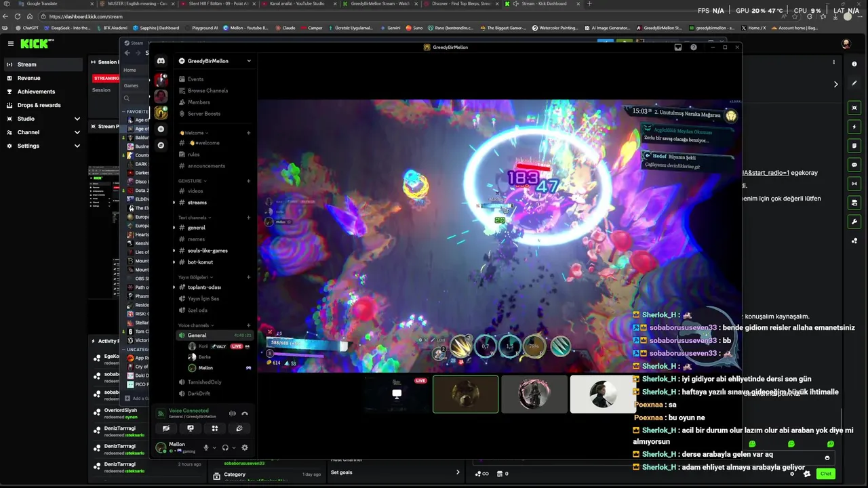Screen dimensions: 868x488
Task: Click Kick wrench tools icon
Action: point(854,222)
